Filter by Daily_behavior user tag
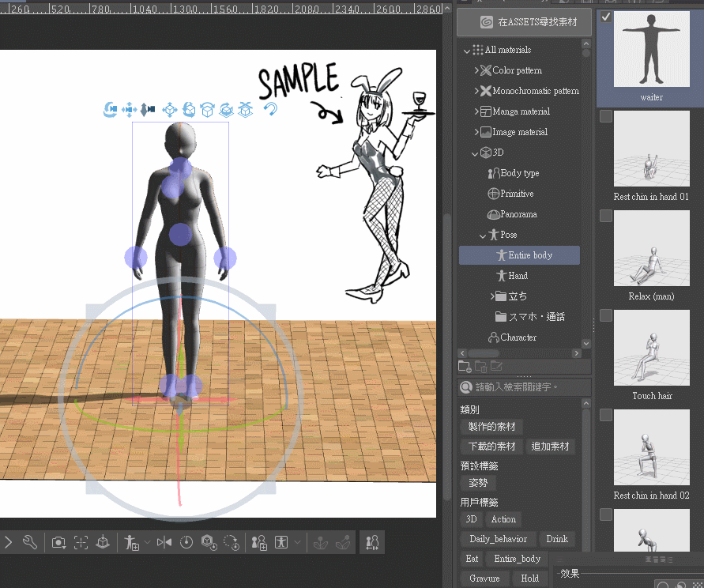The height and width of the screenshot is (588, 704). pyautogui.click(x=498, y=539)
